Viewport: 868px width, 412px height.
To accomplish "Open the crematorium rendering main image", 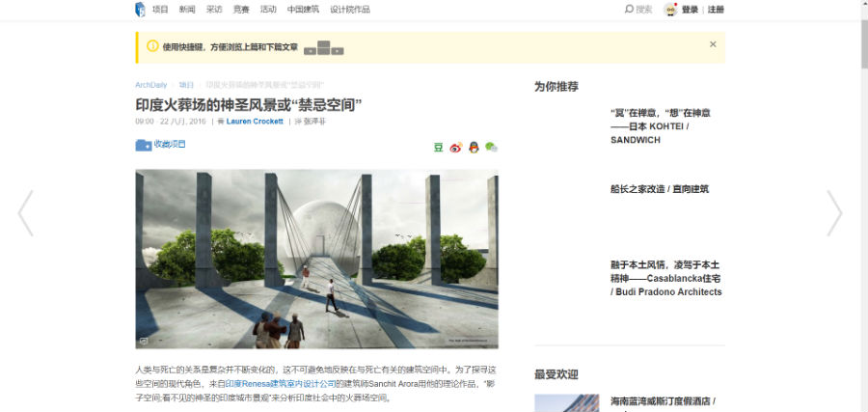I will click(316, 260).
